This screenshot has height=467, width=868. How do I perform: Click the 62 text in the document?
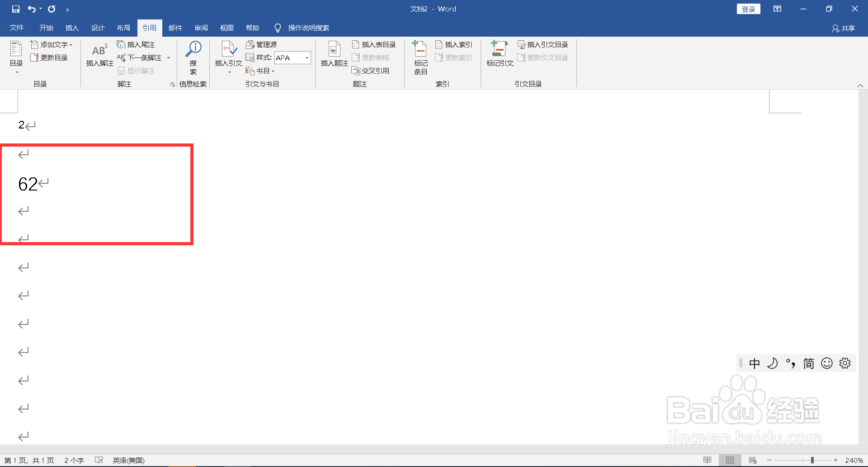[x=28, y=184]
